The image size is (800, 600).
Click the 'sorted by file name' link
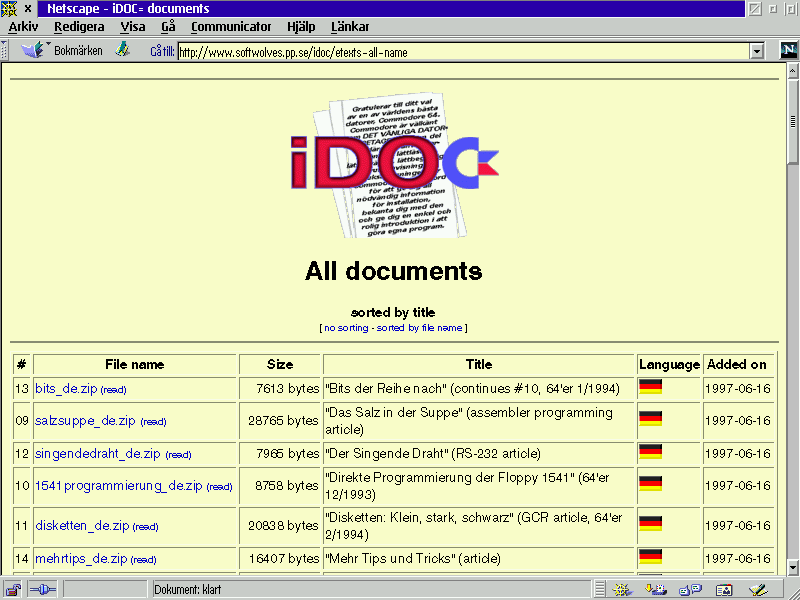420,328
